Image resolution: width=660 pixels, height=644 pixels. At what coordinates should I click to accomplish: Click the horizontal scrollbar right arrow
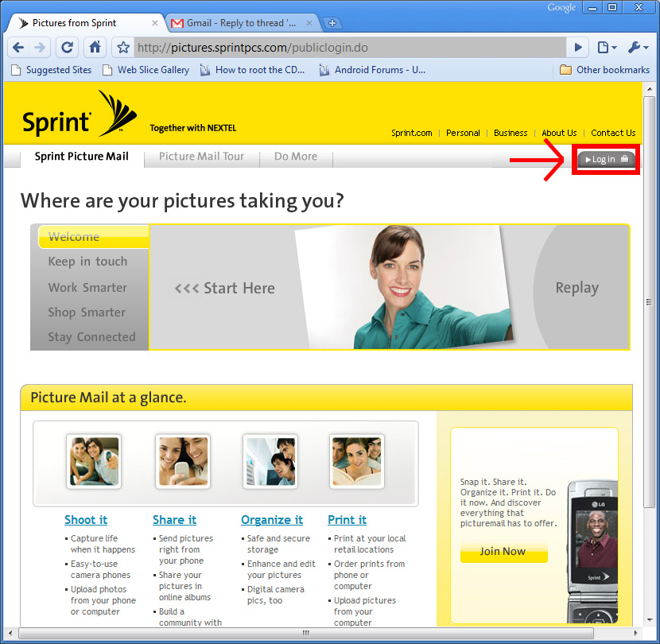pos(635,633)
